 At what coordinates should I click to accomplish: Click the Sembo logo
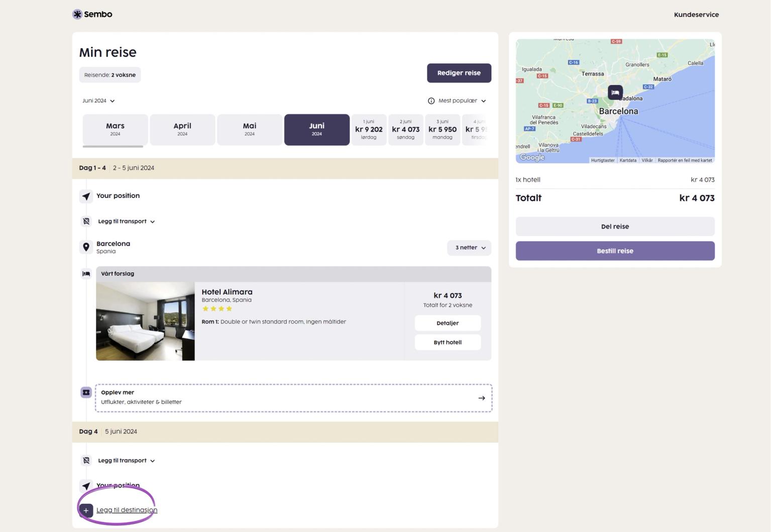point(92,14)
